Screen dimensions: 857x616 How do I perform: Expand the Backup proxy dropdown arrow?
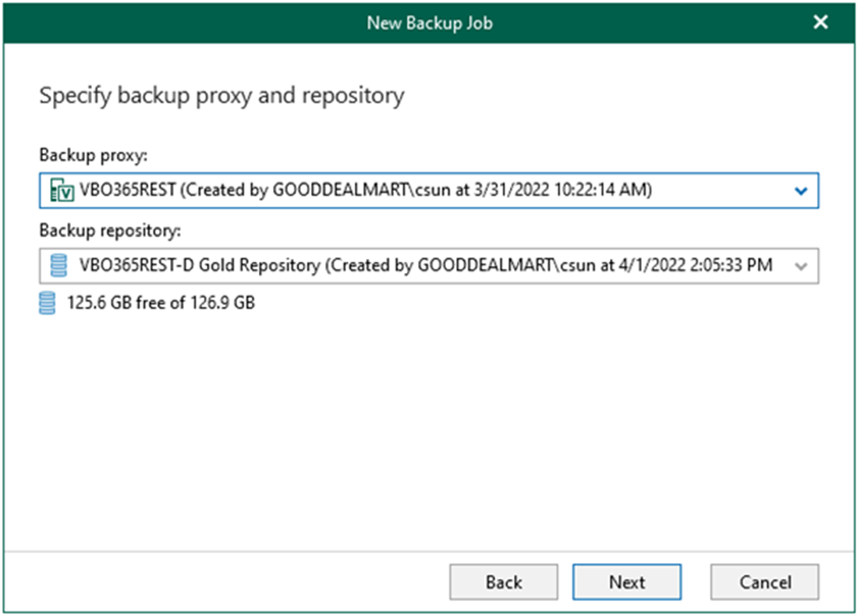click(801, 191)
